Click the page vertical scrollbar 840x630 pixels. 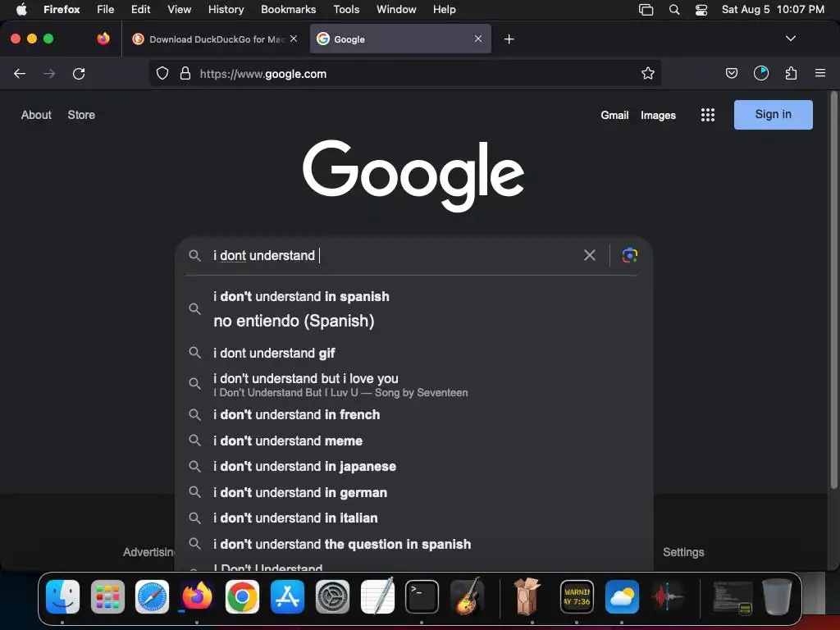click(833, 290)
